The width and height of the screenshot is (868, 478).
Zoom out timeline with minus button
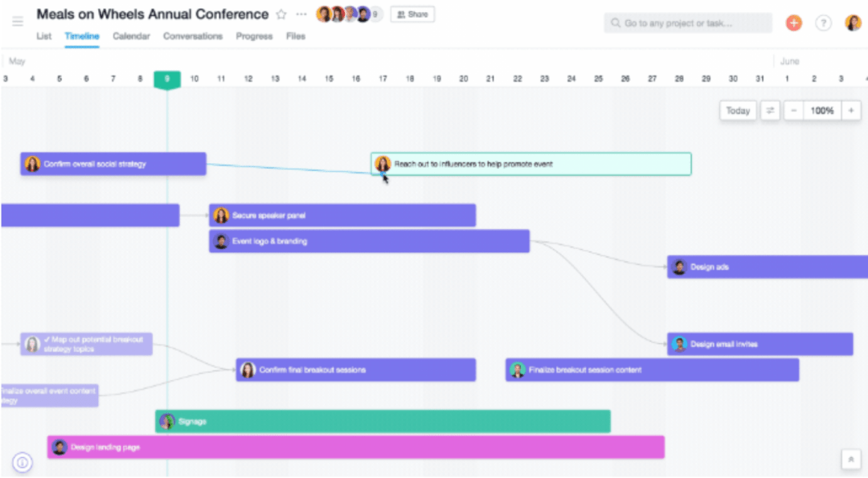pyautogui.click(x=793, y=111)
